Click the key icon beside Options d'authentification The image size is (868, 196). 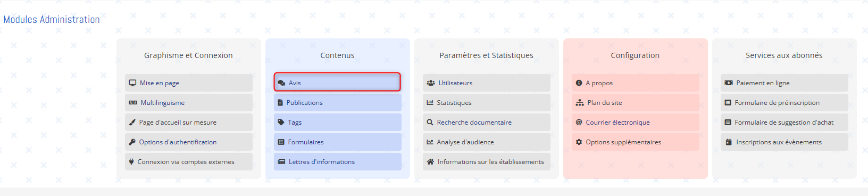[x=132, y=142]
